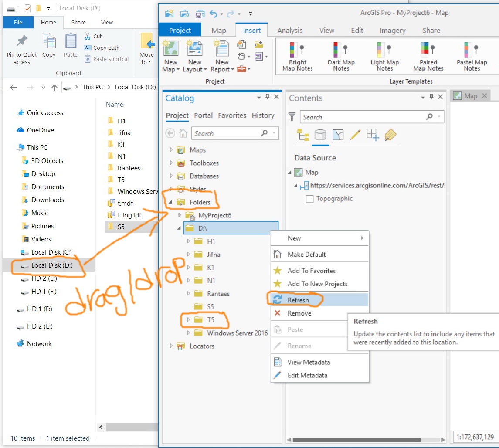Open the File menu in Explorer

(x=18, y=22)
